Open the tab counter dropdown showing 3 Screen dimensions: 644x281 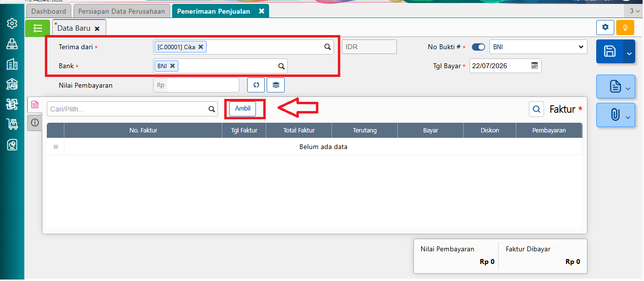point(634,11)
